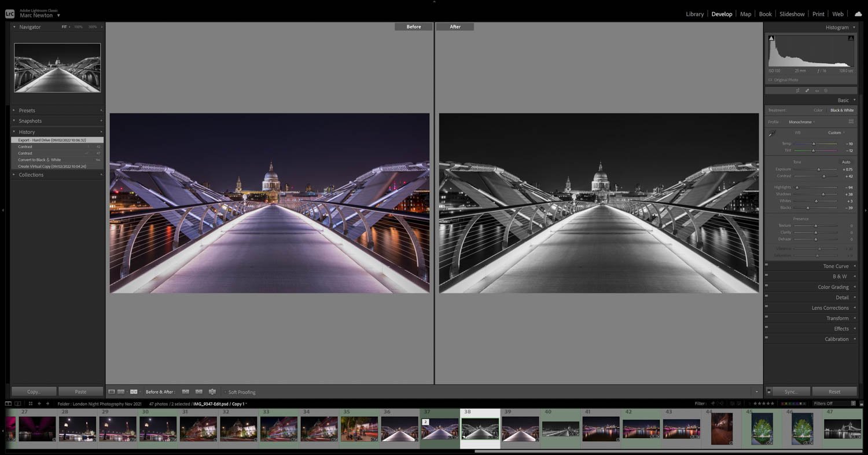The width and height of the screenshot is (868, 455).
Task: Click the Sync button
Action: coord(790,391)
